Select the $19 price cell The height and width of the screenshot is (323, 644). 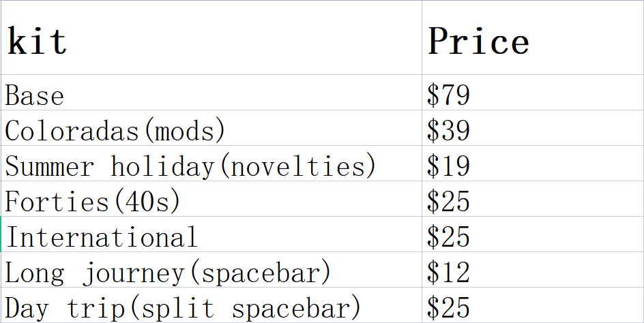pos(448,166)
